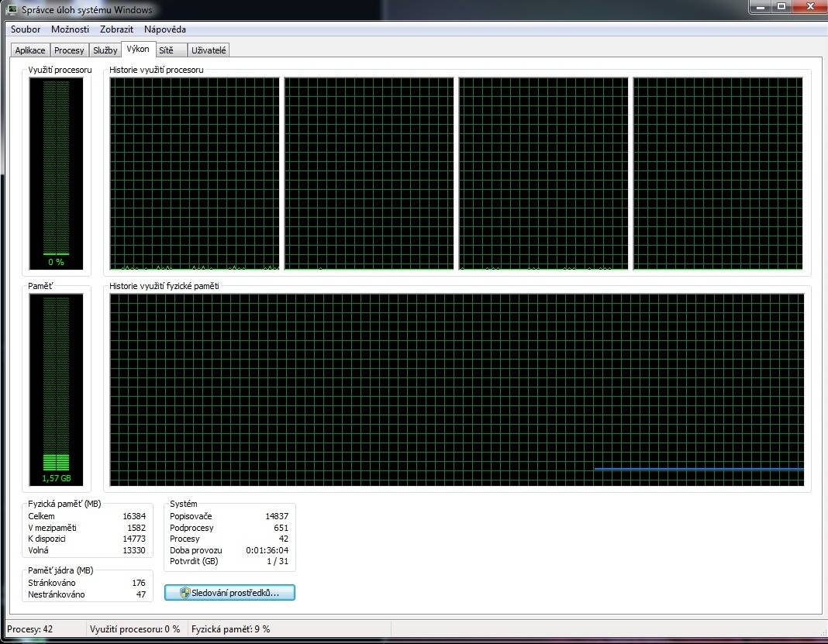The image size is (828, 644).
Task: Click the Stránkováno label
Action: pyautogui.click(x=52, y=584)
